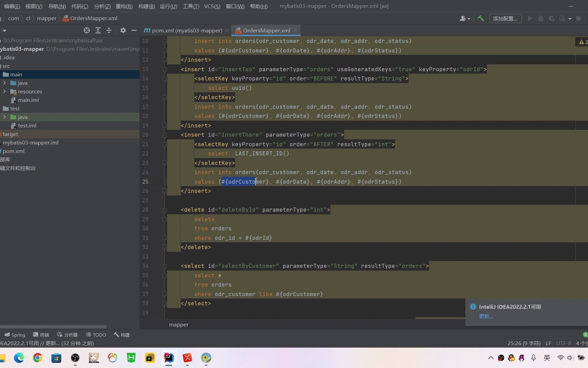
Task: Expand the java folder under main
Action: [4, 83]
